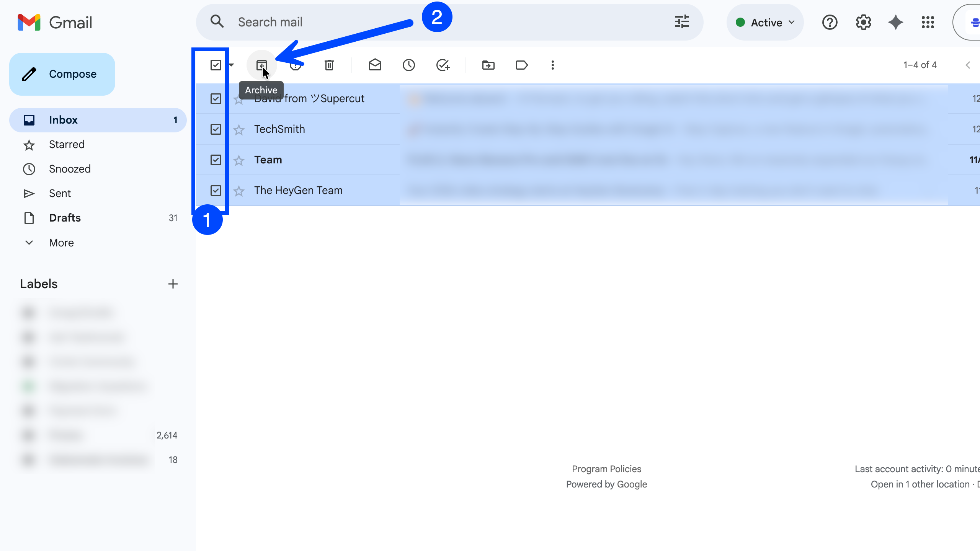Click the Delete trash icon

click(329, 65)
